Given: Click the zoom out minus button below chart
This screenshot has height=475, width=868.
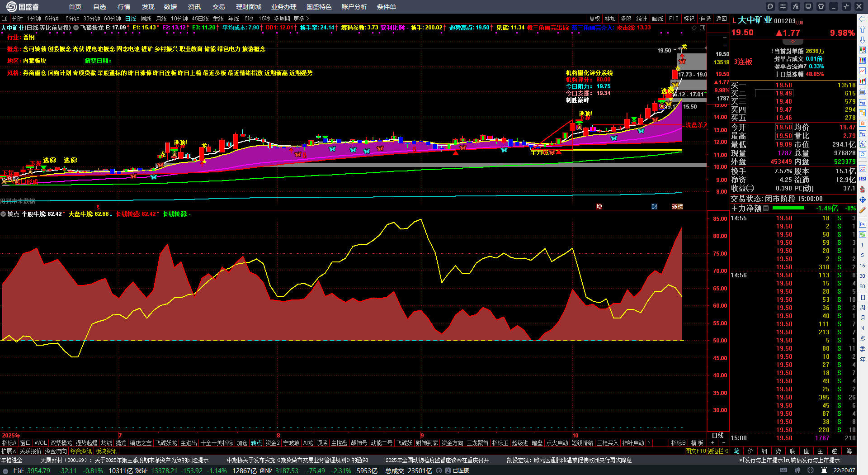Looking at the screenshot, I should pyautogui.click(x=723, y=443).
